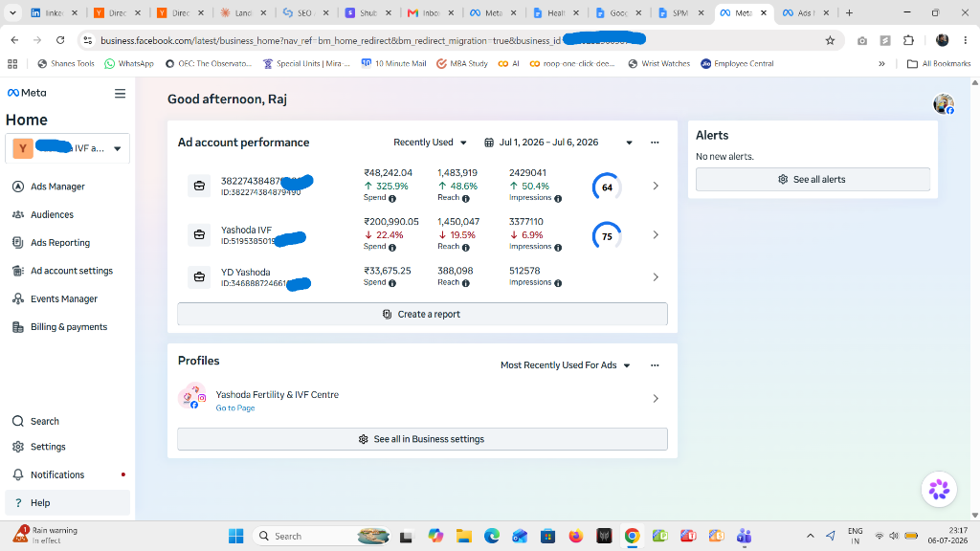Click the Yashoda IVF ad account briefcase icon
Image resolution: width=980 pixels, height=551 pixels.
pyautogui.click(x=199, y=235)
